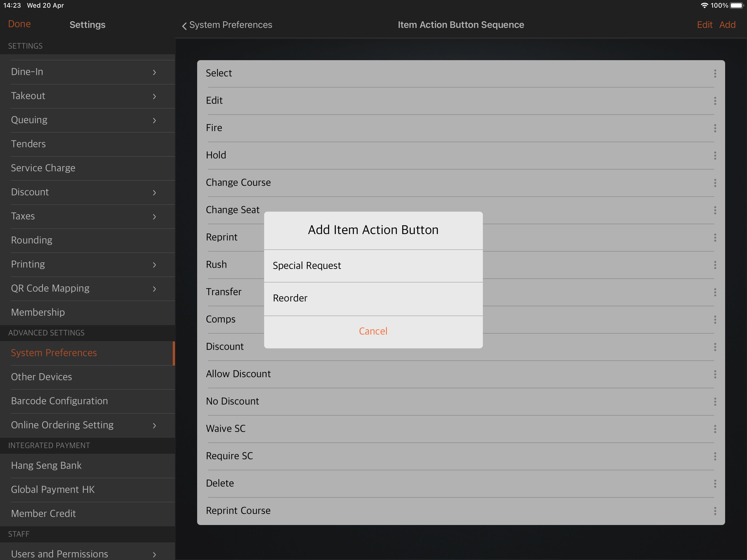Select the Change Course action row
This screenshot has height=560, width=747.
click(461, 183)
